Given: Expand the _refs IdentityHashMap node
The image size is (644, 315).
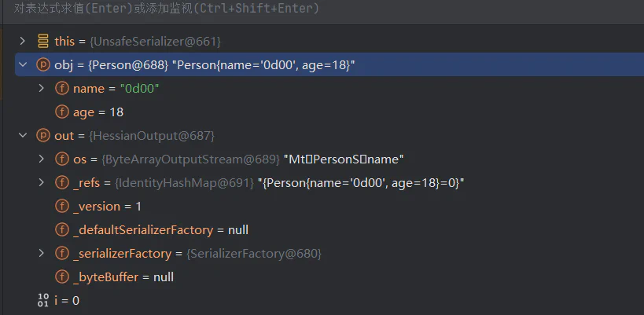Looking at the screenshot, I should point(41,182).
